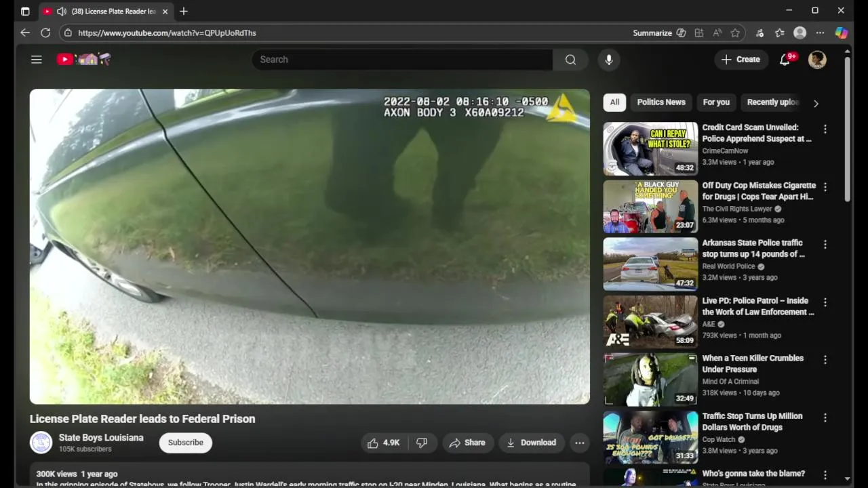
Task: Open options for Credit Card Scam video
Action: (825, 129)
